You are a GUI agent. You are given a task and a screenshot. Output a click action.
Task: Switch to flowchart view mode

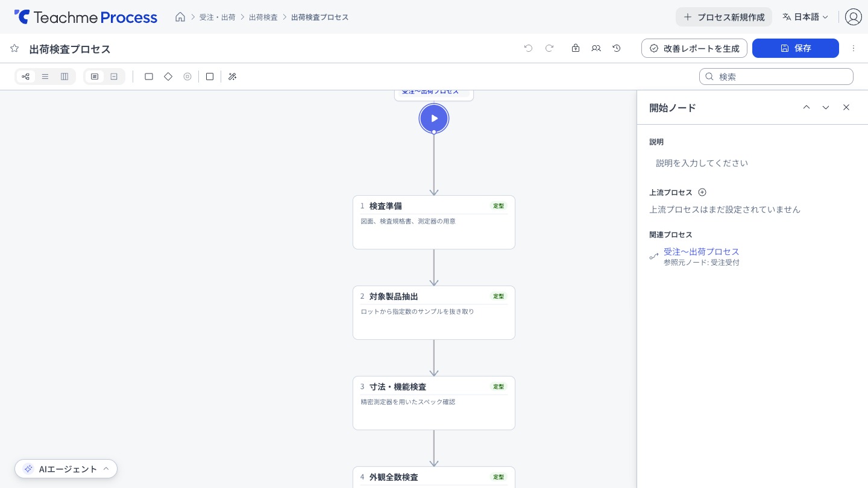25,77
